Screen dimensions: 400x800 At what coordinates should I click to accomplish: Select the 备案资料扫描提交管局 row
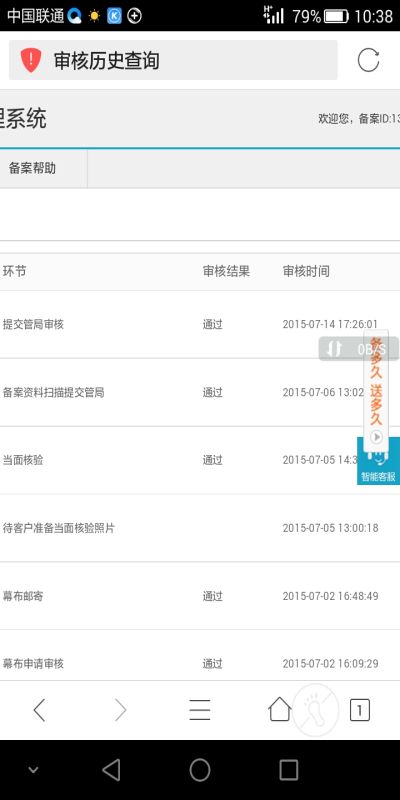coord(200,392)
